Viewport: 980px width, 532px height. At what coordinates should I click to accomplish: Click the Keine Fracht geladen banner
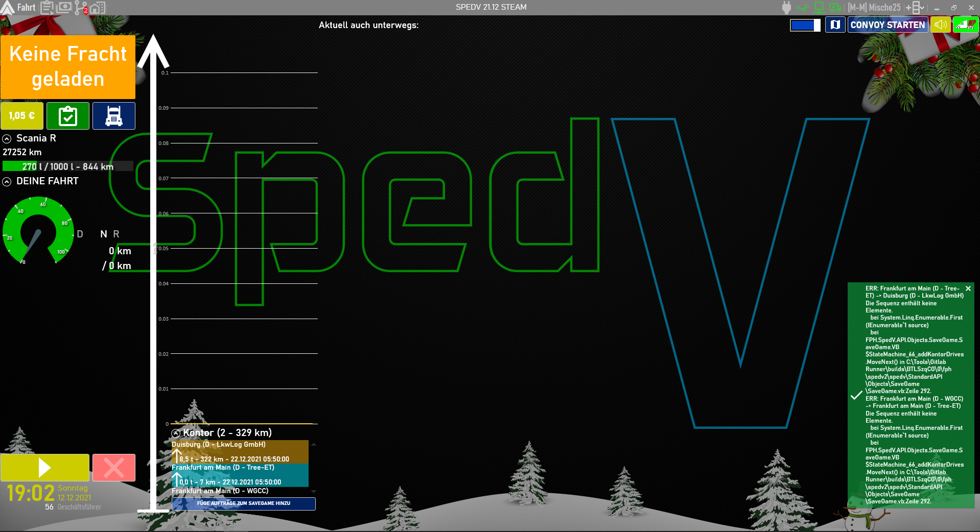tap(68, 66)
